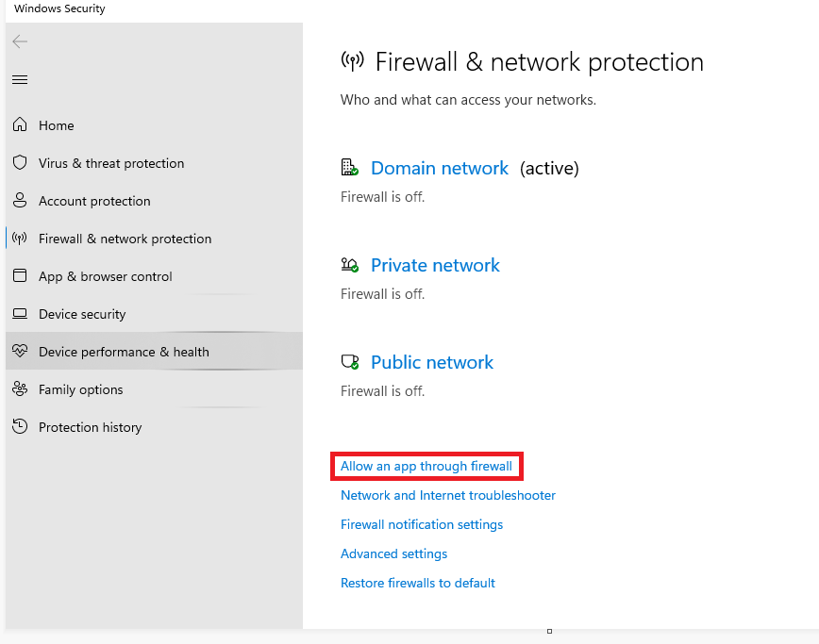Open Private network settings
Screen dimensions: 819x644
click(435, 265)
